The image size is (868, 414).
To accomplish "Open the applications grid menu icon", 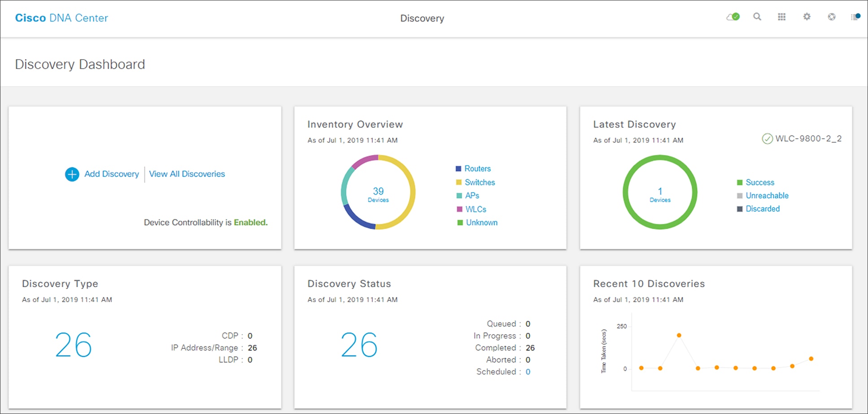I will 782,17.
